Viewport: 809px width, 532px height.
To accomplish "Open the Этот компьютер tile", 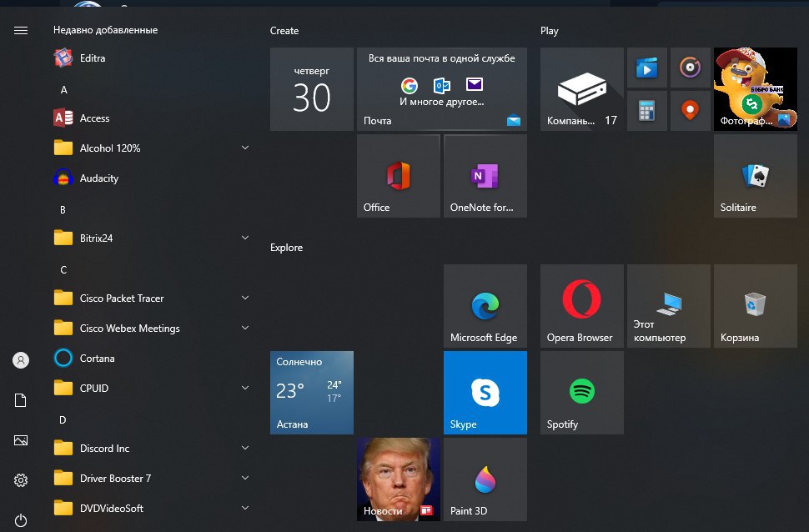I will [669, 306].
